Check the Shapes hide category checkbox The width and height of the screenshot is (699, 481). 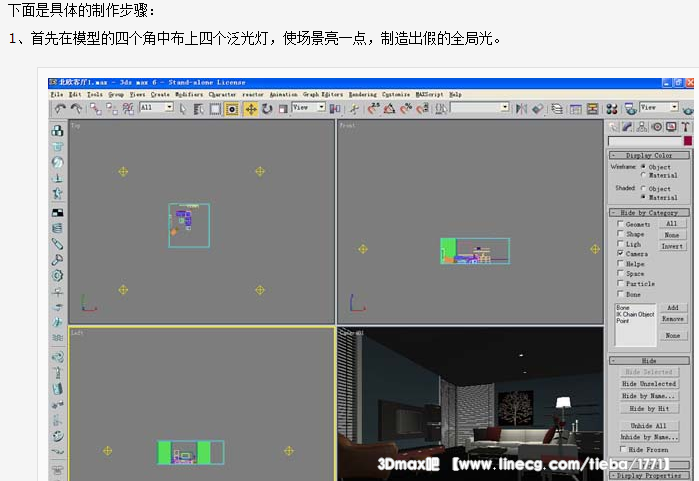coord(620,233)
